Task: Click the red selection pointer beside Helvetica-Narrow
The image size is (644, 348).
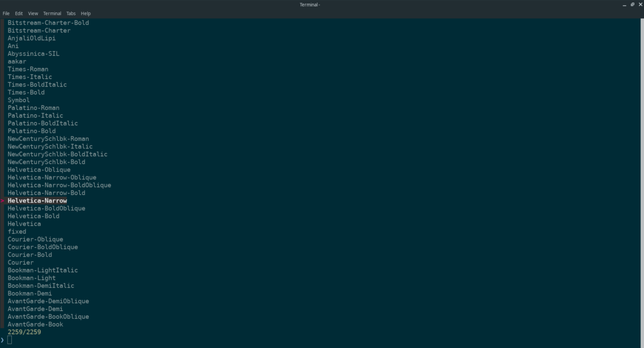Action: pyautogui.click(x=2, y=200)
